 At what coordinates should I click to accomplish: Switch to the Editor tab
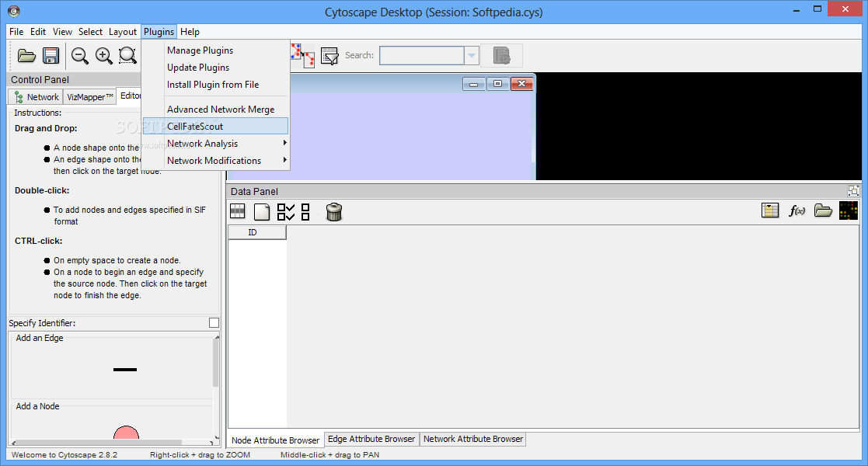tap(130, 96)
